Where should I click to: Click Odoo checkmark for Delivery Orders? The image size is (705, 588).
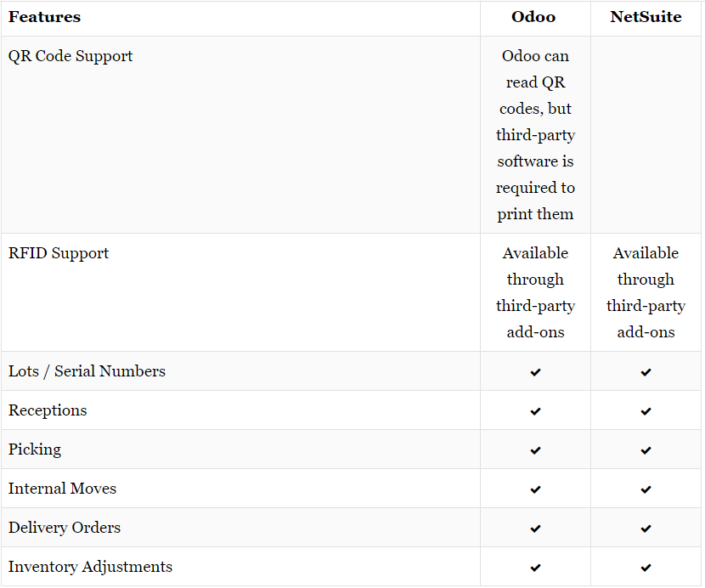(x=535, y=529)
